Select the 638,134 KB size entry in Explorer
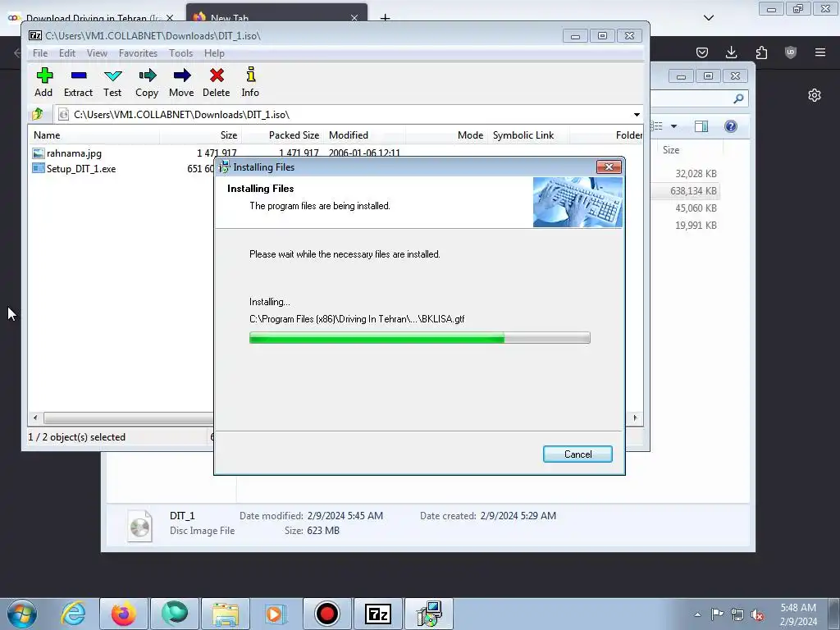840x630 pixels. [x=693, y=190]
